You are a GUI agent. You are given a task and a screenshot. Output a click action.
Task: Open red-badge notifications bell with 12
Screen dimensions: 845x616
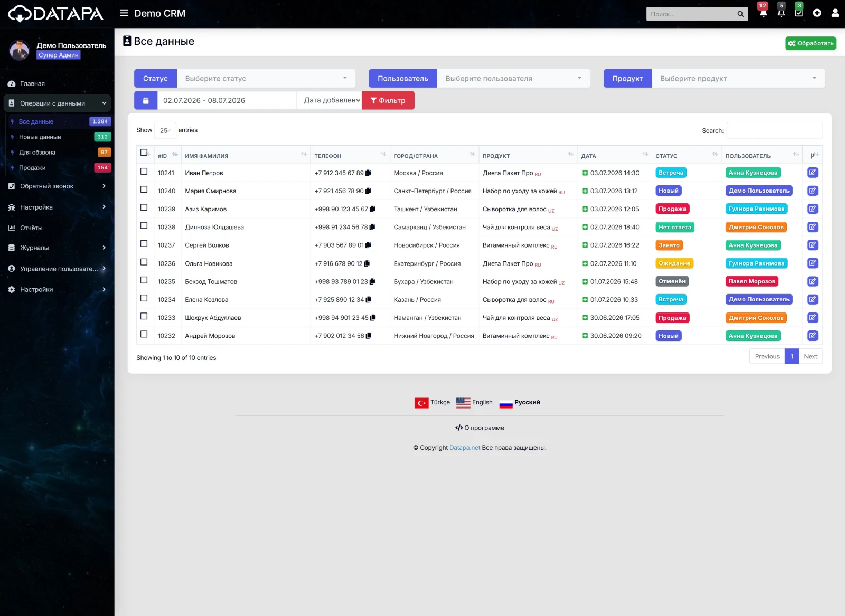pos(763,13)
